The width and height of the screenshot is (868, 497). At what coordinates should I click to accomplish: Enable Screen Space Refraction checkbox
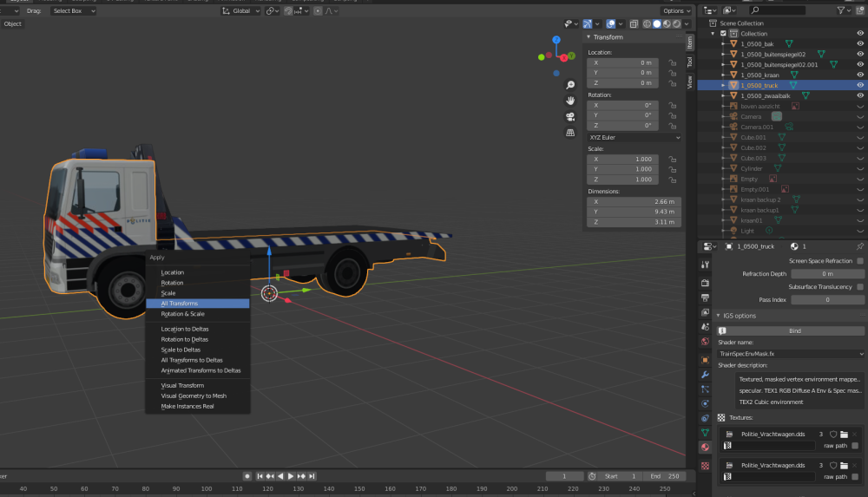pos(860,260)
